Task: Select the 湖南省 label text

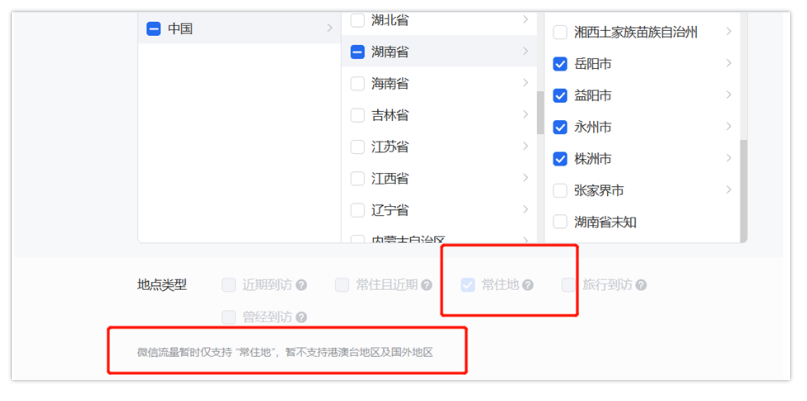Action: click(x=390, y=52)
